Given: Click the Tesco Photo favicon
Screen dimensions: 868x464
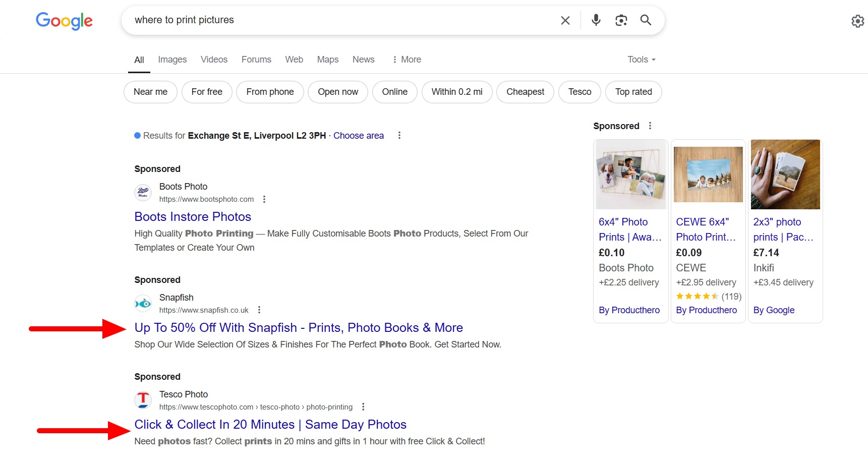Looking at the screenshot, I should coord(143,400).
